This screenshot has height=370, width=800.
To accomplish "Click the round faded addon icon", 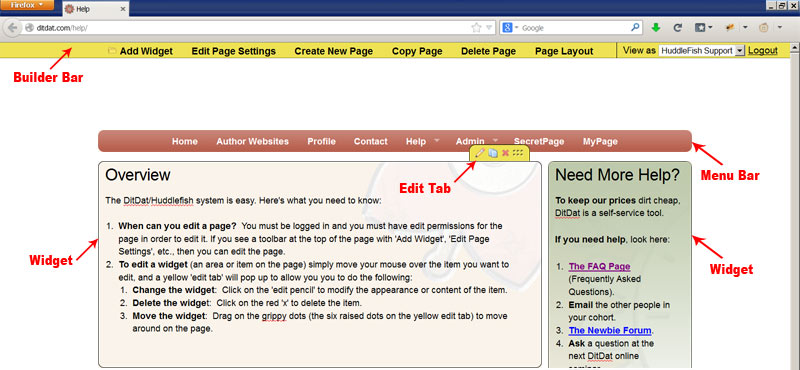I will pyautogui.click(x=763, y=28).
